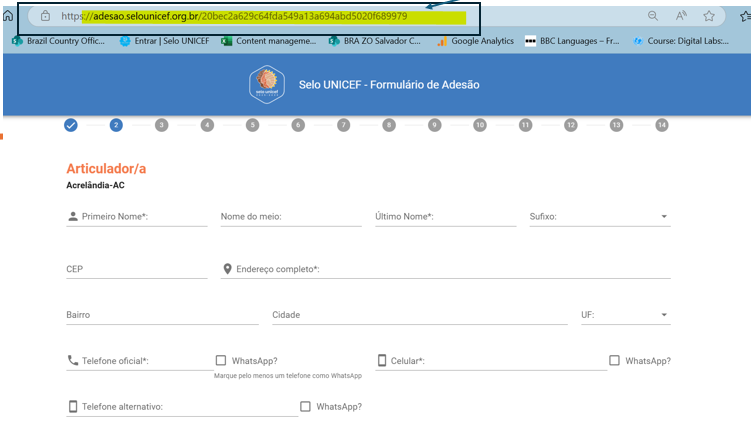Click the zoom magnifier icon in address bar

click(x=653, y=16)
